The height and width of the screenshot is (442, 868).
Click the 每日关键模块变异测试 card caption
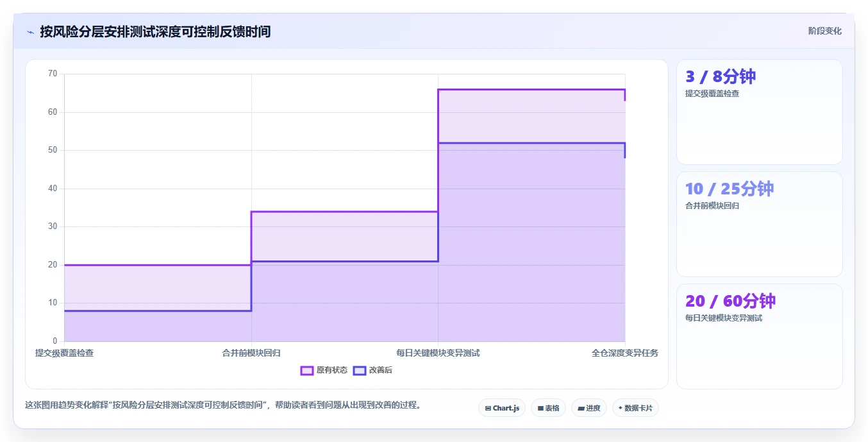click(x=724, y=318)
